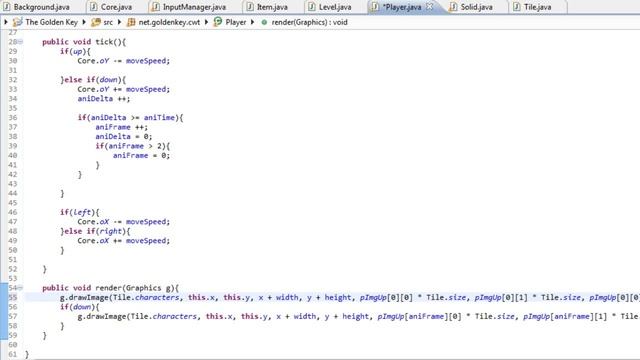Click the InputManager.java file icon

click(x=155, y=7)
